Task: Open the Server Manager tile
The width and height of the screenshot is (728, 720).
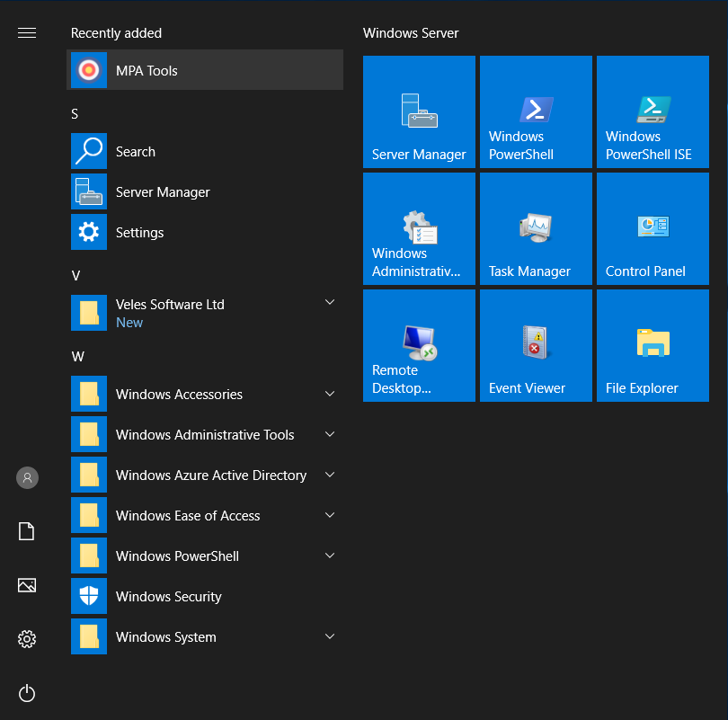Action: click(x=419, y=111)
